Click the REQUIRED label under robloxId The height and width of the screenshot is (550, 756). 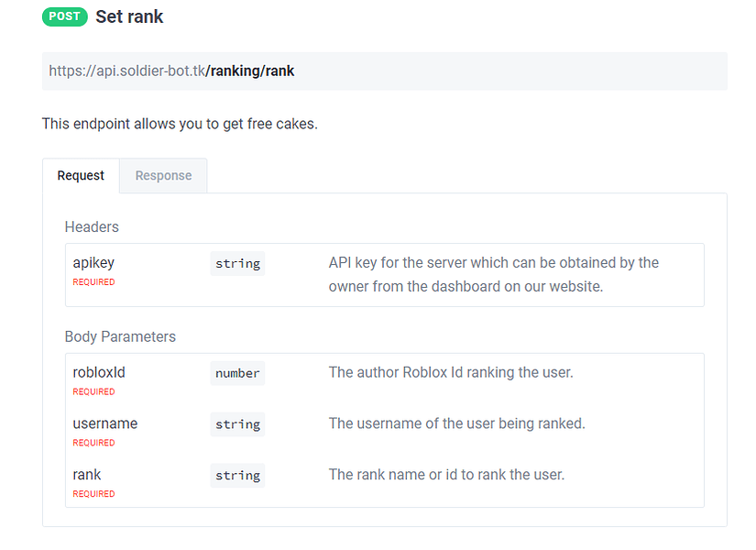point(93,391)
